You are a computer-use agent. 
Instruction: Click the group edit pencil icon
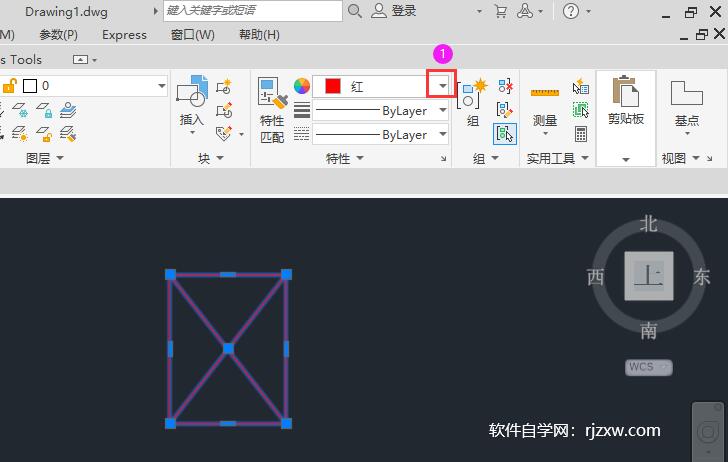pos(505,110)
